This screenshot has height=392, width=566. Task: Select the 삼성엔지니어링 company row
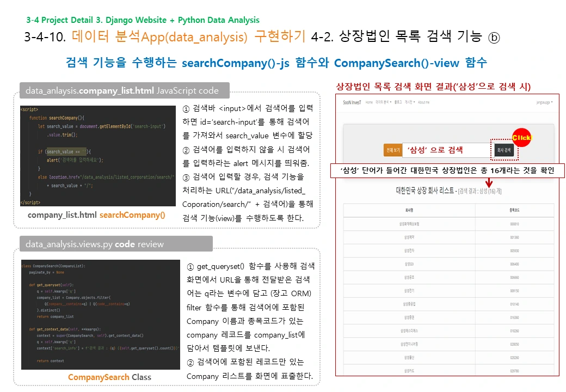coord(448,344)
